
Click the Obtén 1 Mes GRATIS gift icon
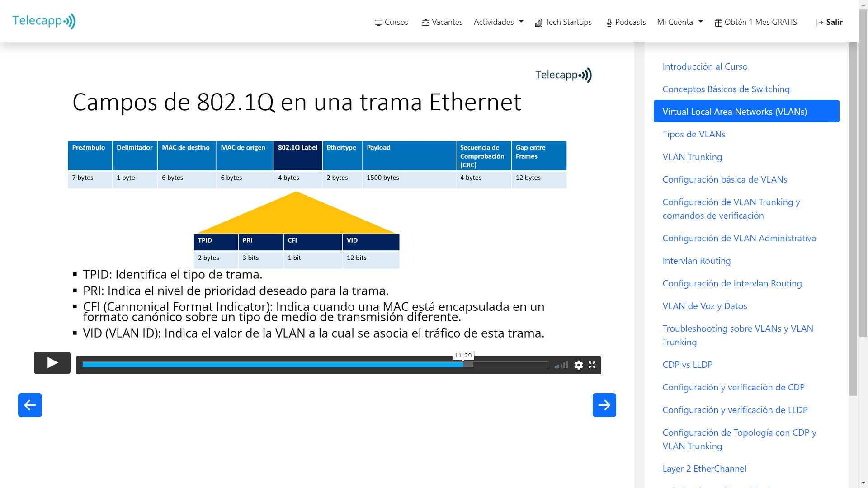[719, 22]
